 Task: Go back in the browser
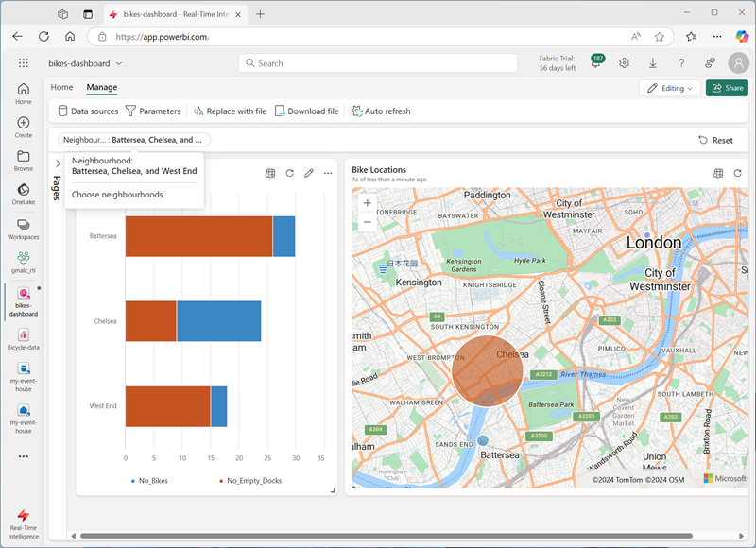coord(17,37)
